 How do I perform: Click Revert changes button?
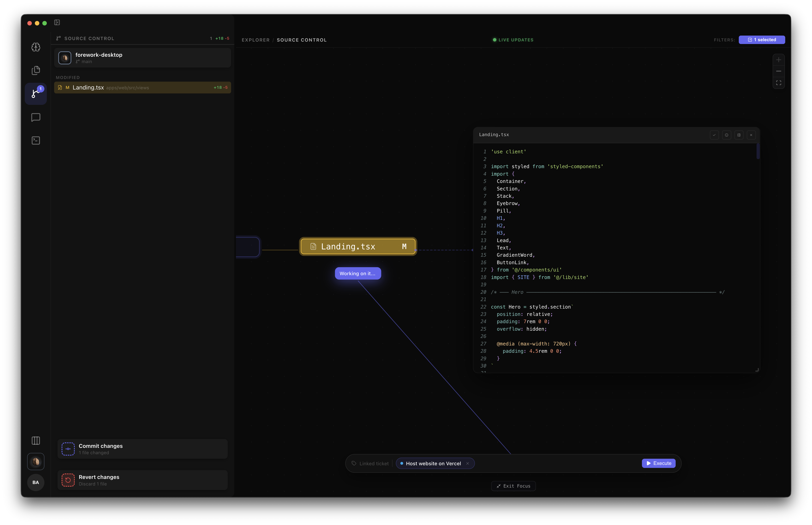click(143, 480)
